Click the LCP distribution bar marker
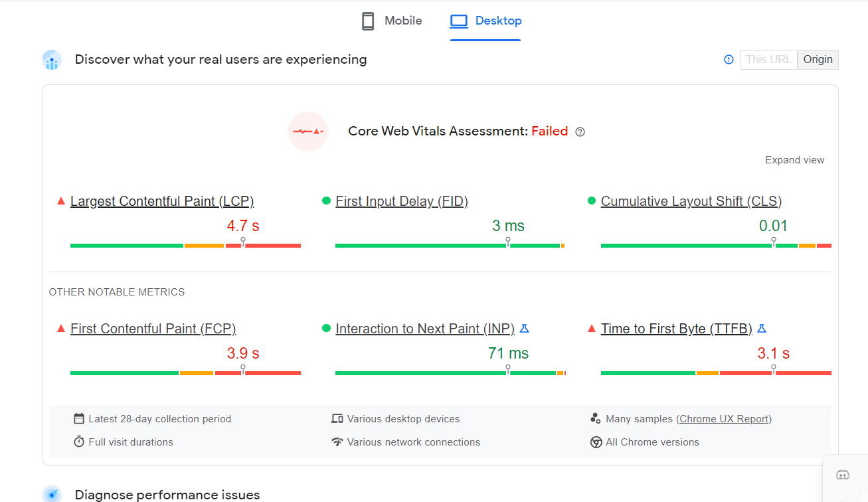Viewport: 868px width, 502px height. 243,242
